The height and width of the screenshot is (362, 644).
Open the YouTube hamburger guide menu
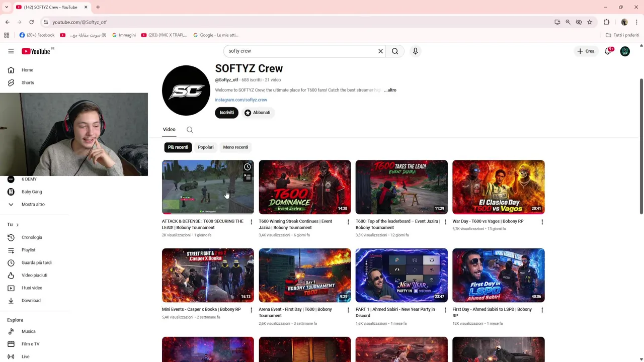tap(11, 51)
